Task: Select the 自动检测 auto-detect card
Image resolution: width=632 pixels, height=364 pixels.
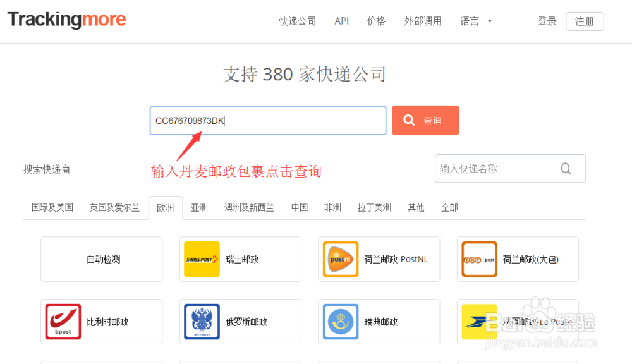Action: click(101, 259)
